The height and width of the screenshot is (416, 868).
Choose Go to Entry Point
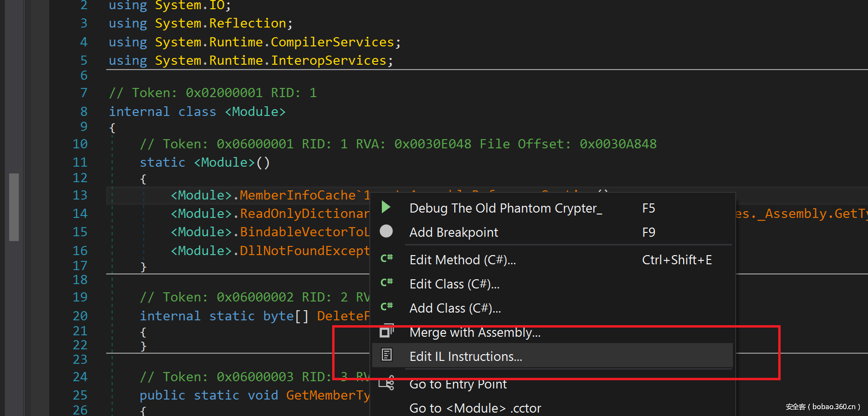[458, 384]
